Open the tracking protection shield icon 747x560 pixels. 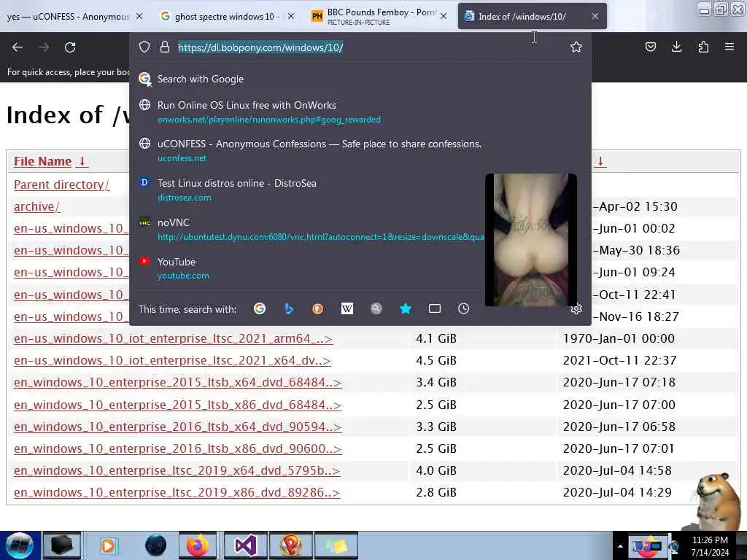coord(144,47)
